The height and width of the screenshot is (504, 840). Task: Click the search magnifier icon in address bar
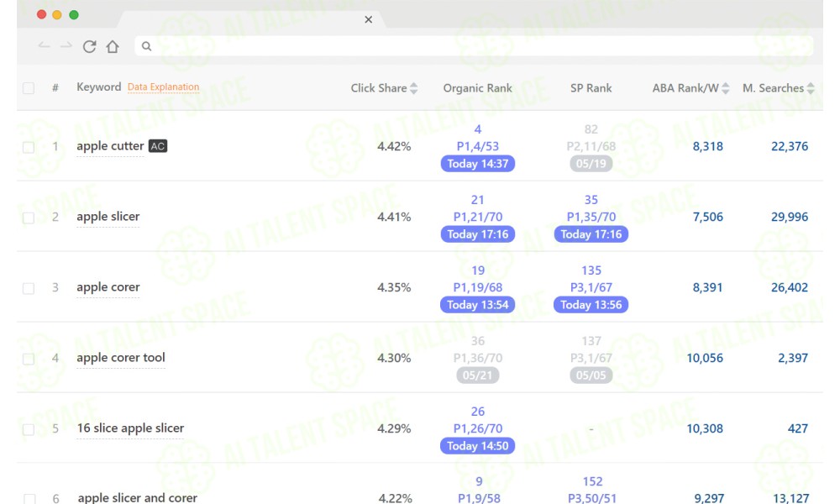click(x=146, y=46)
